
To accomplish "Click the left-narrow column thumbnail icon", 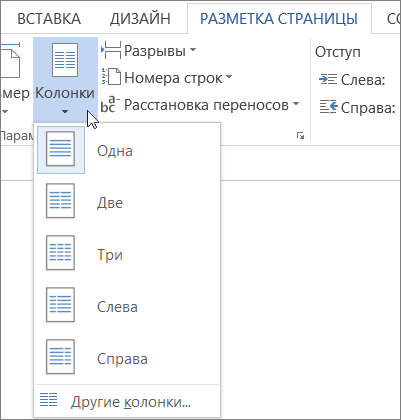I will 60,305.
